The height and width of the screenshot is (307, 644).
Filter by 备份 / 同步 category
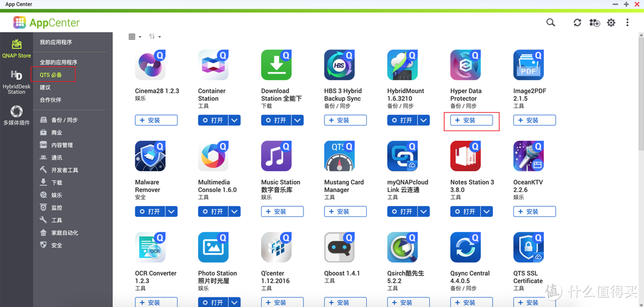pyautogui.click(x=58, y=120)
